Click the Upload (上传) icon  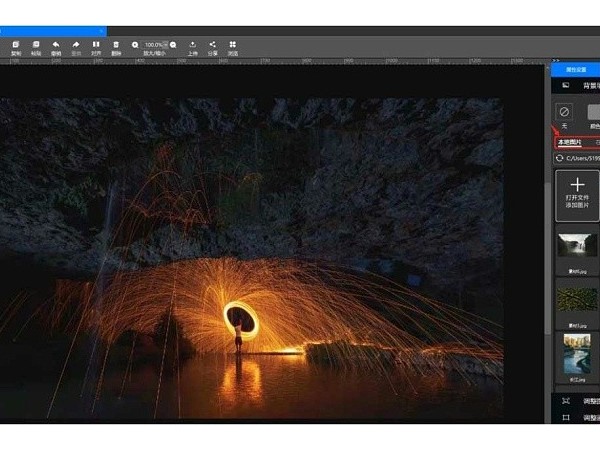(x=192, y=46)
